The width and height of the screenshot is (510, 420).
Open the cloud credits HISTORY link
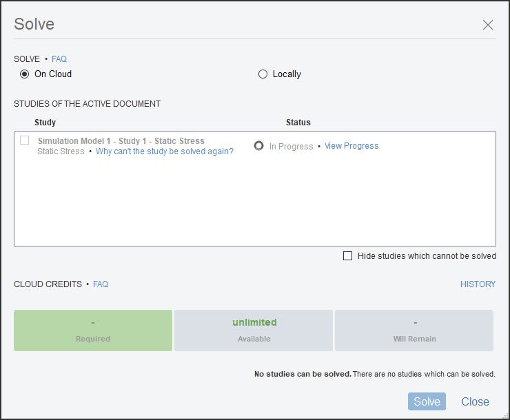[478, 284]
